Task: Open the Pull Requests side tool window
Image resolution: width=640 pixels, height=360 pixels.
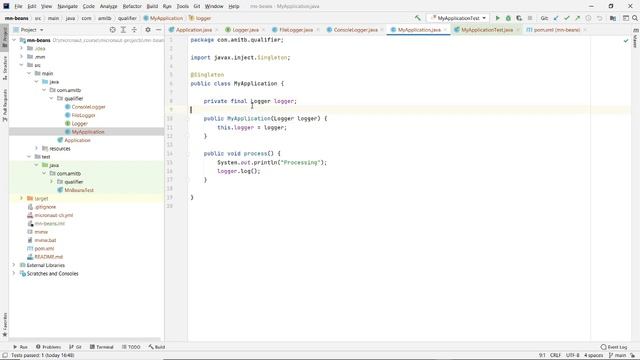Action: click(x=4, y=105)
